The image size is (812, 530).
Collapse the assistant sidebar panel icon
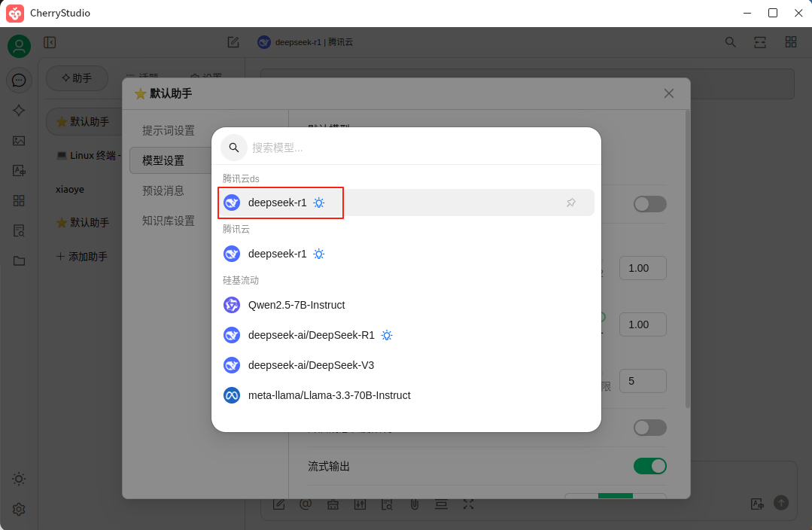[50, 42]
